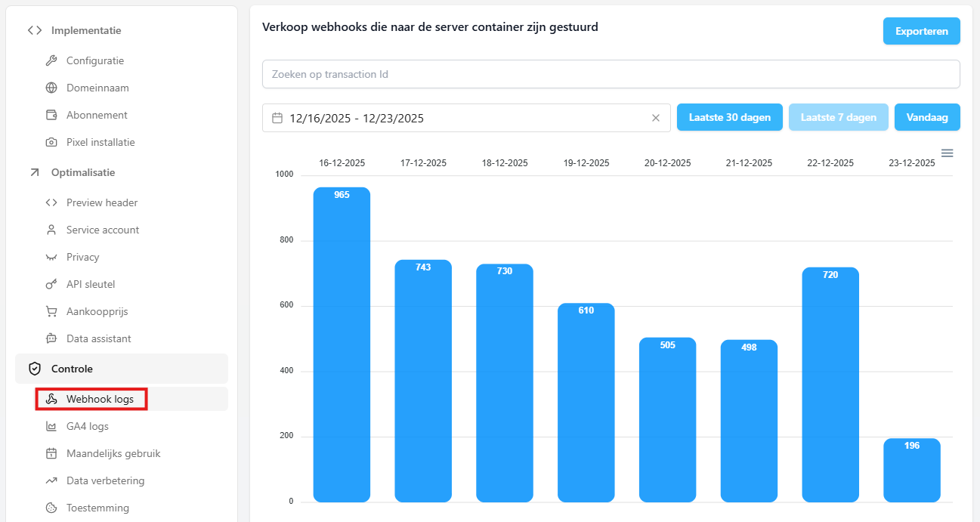The height and width of the screenshot is (522, 980).
Task: Click the key icon beside API sleutel
Action: [x=51, y=284]
